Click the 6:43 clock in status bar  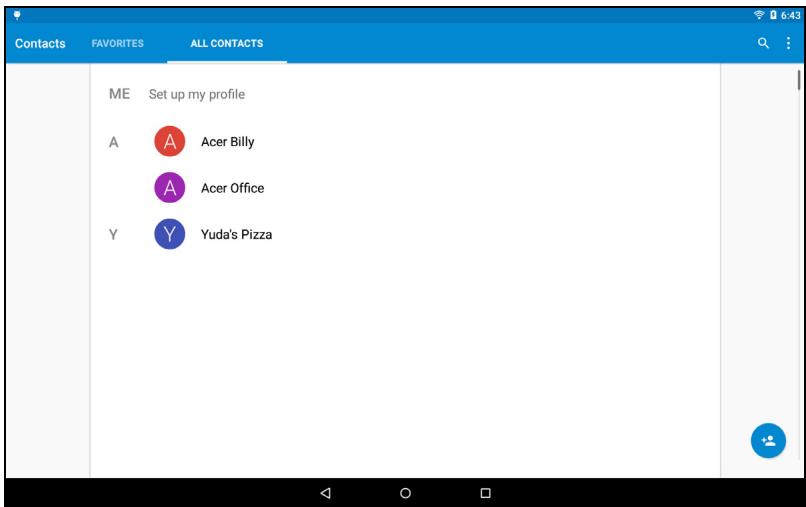pyautogui.click(x=791, y=15)
